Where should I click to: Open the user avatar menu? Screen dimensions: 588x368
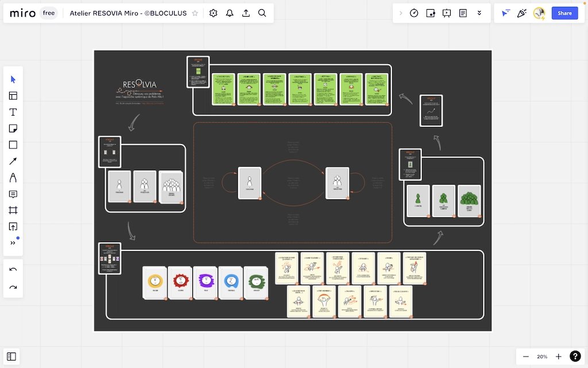coord(539,13)
